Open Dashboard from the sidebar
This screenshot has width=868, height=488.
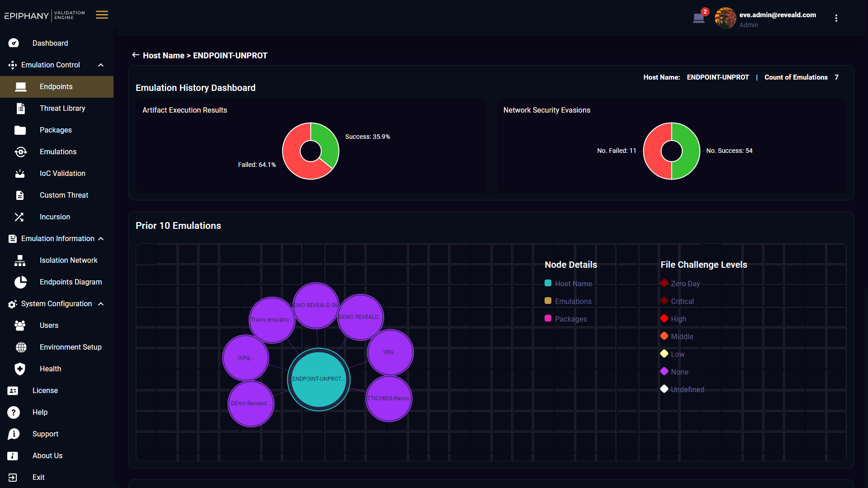pos(50,43)
